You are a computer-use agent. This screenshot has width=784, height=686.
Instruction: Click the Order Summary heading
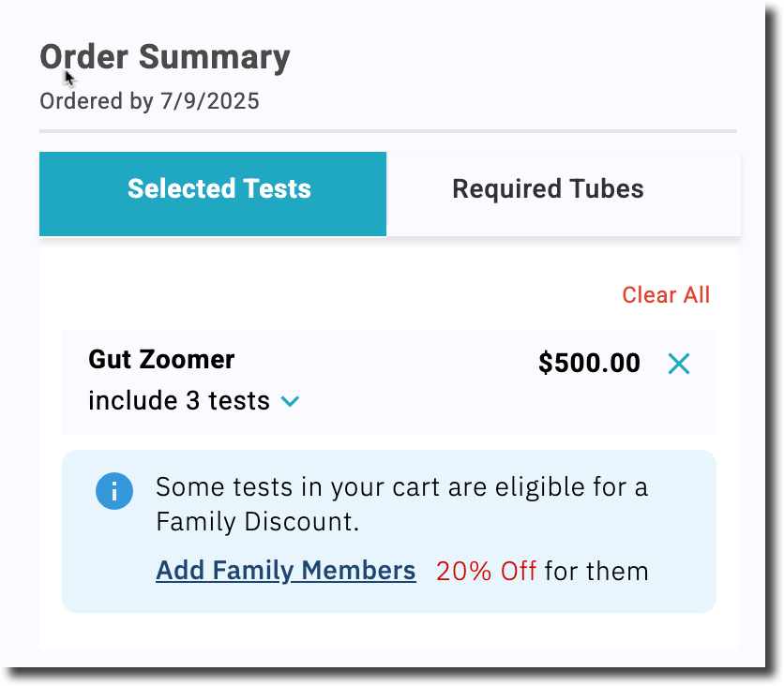(165, 57)
